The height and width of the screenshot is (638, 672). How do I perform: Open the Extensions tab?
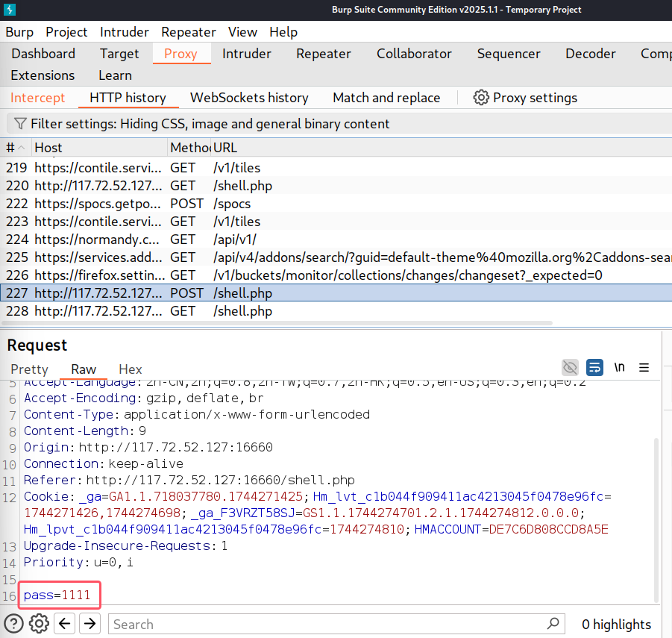tap(43, 75)
